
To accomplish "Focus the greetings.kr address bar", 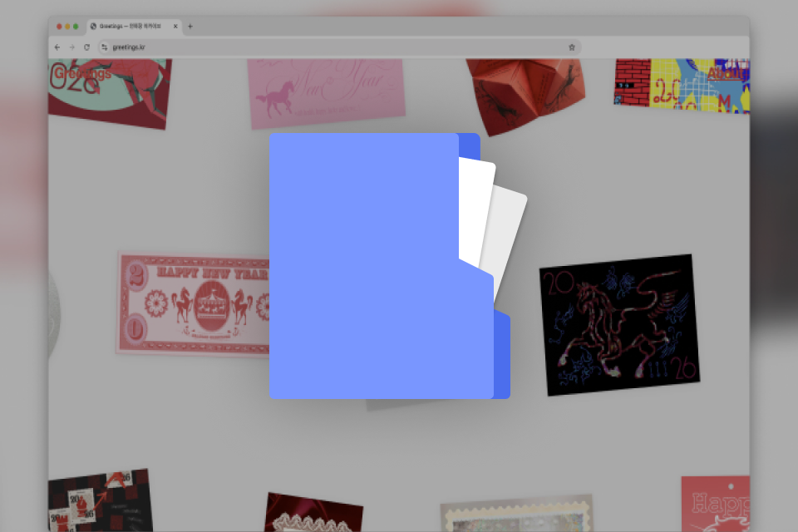I will click(x=339, y=47).
